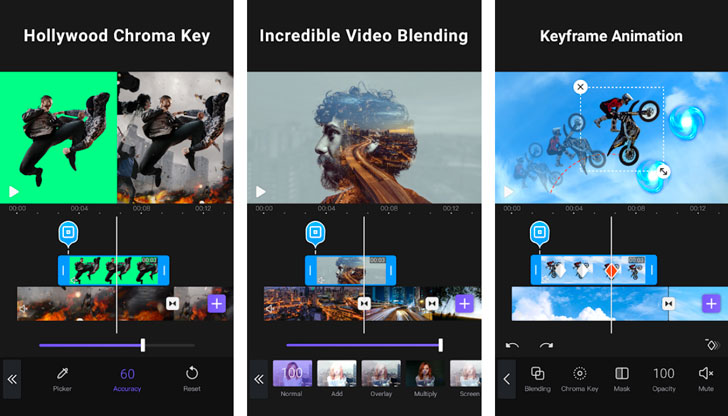
Task: Open the Chroma Key tool in Keyframe panel
Action: click(579, 379)
